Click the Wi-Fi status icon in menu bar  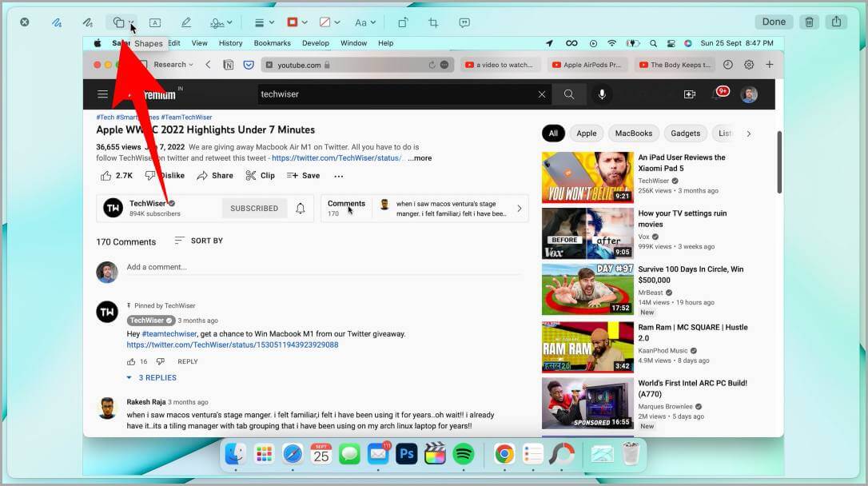point(611,43)
